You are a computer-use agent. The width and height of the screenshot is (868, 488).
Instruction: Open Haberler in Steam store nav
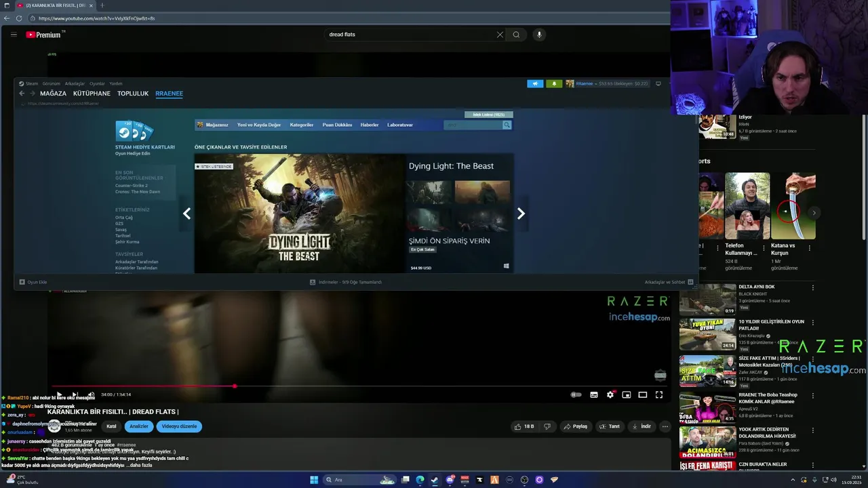(370, 125)
